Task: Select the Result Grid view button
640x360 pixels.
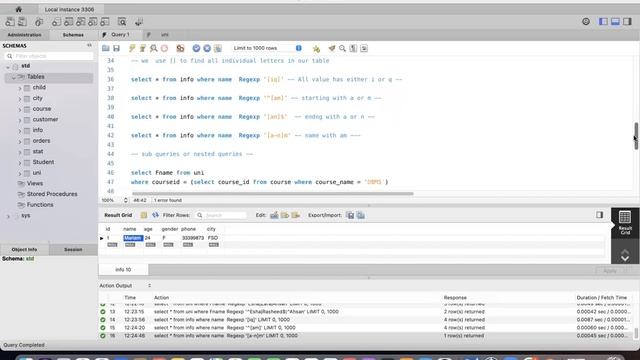Action: coord(625,222)
